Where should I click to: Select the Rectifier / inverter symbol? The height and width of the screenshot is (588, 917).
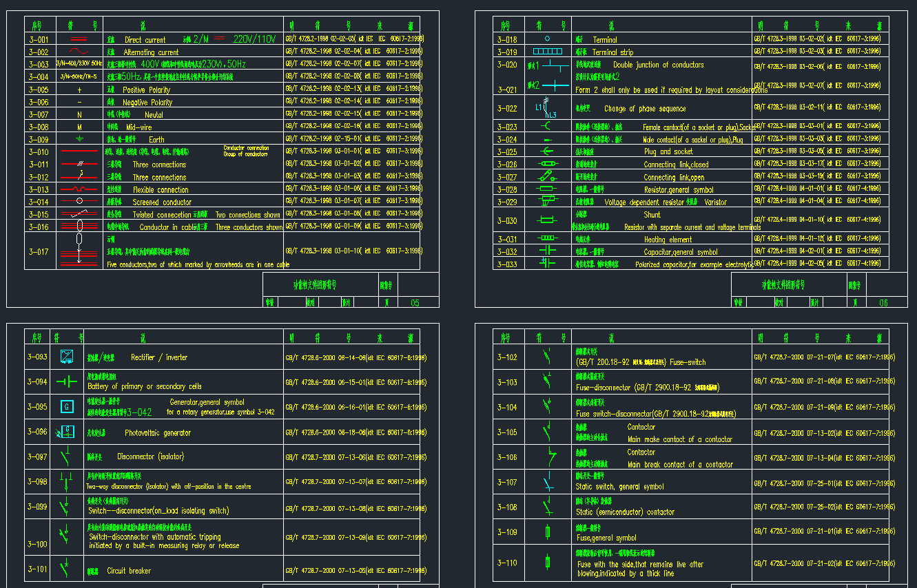pos(67,357)
